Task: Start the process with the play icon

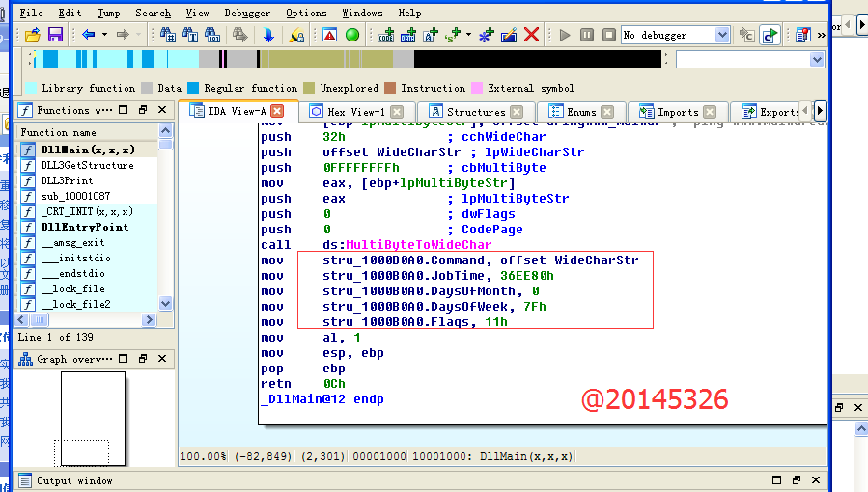Action: tap(565, 35)
